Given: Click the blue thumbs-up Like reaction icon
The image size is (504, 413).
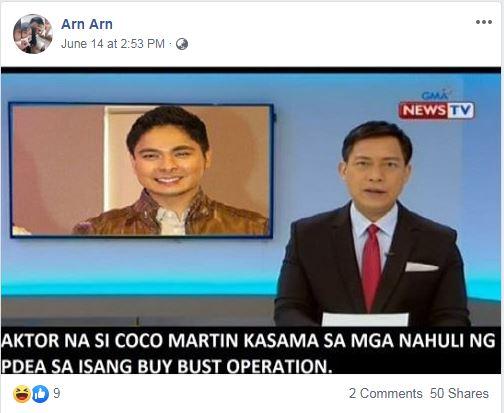Looking at the screenshot, I should 40,394.
